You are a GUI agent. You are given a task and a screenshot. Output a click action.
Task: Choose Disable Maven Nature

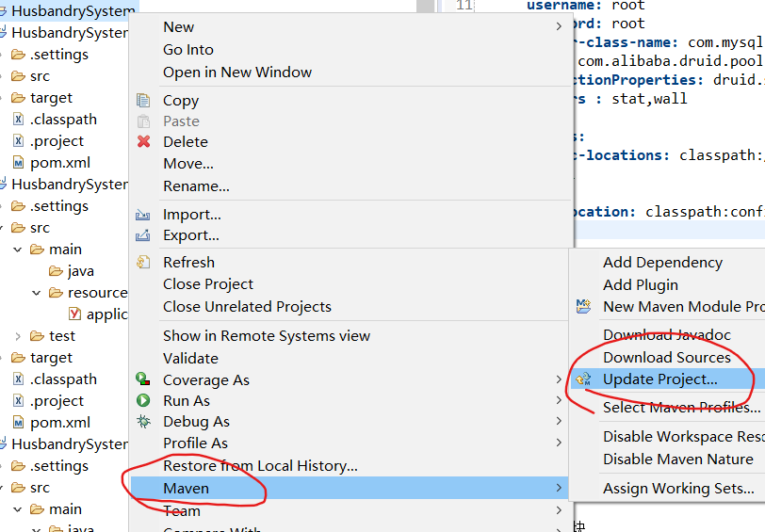[x=678, y=459]
